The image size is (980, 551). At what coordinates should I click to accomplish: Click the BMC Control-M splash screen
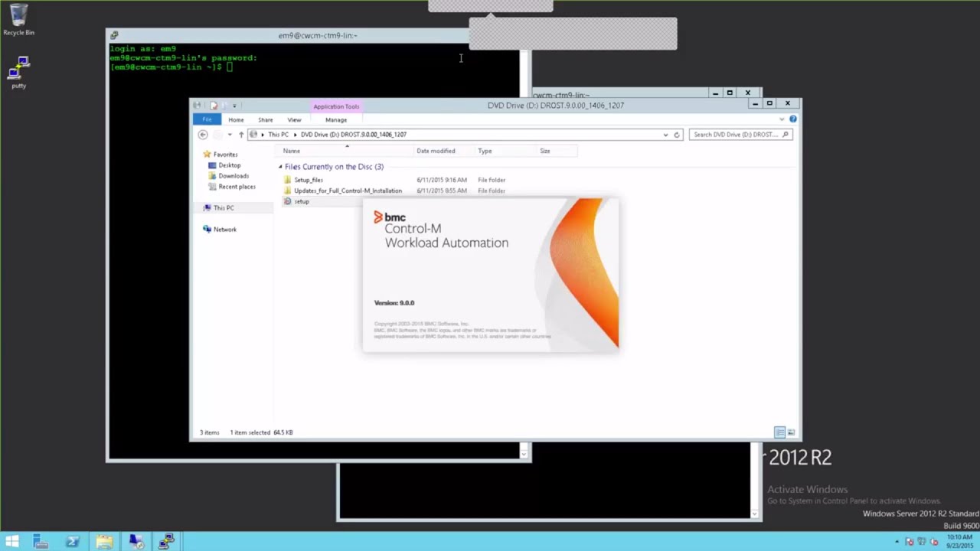(491, 275)
